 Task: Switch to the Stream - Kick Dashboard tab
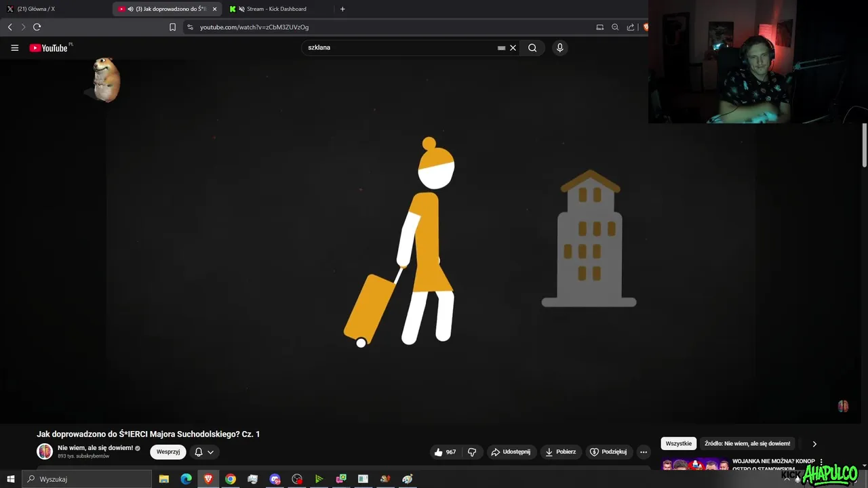pos(276,9)
